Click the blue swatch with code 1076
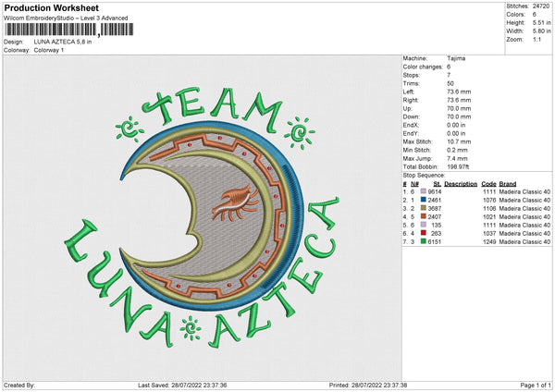The image size is (555, 392). click(x=423, y=200)
